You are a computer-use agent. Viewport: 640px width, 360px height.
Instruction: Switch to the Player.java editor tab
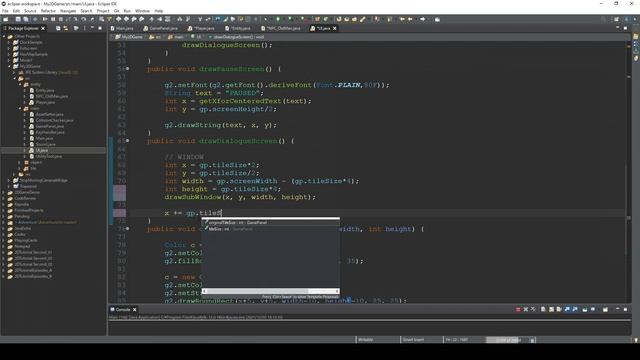(x=201, y=29)
